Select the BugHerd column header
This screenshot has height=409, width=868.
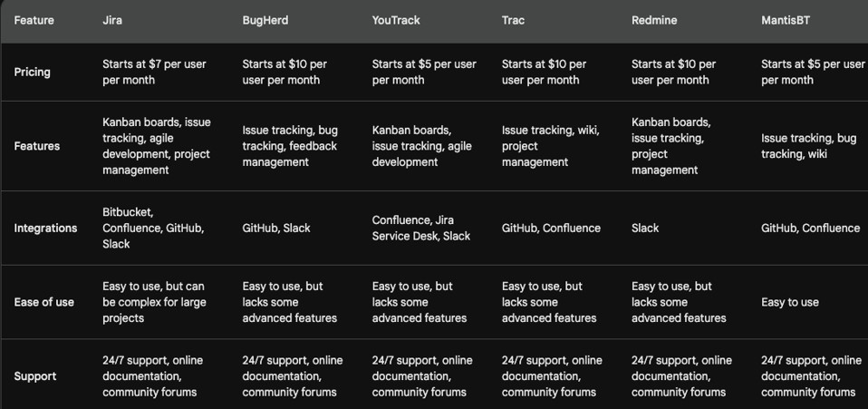(x=265, y=21)
